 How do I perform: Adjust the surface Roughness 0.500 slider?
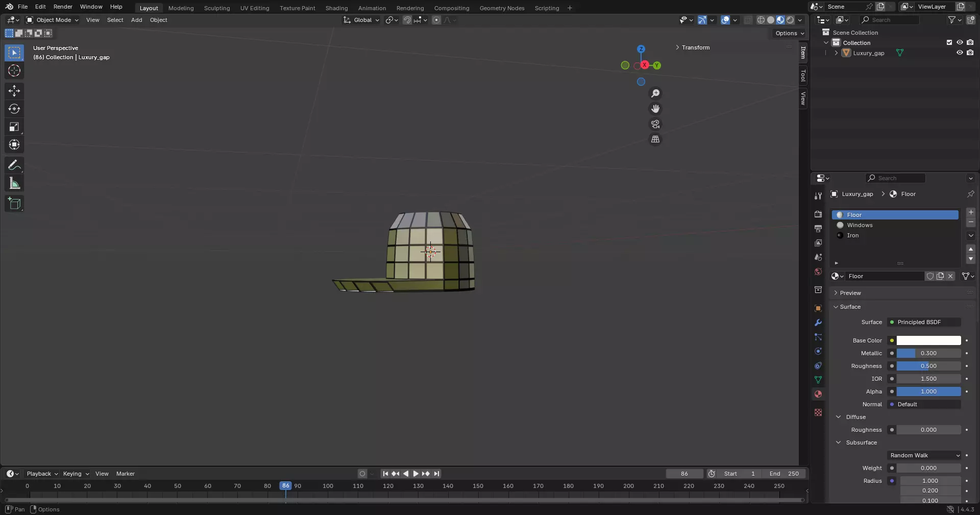(x=928, y=366)
